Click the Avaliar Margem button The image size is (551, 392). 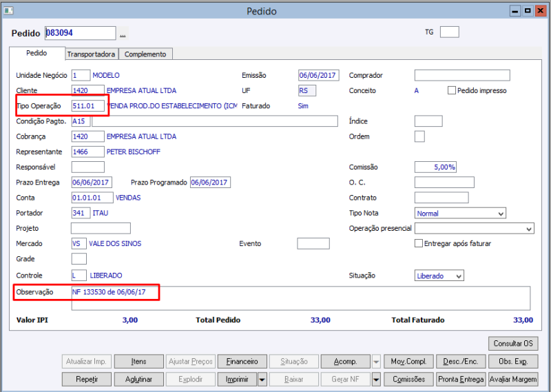513,380
